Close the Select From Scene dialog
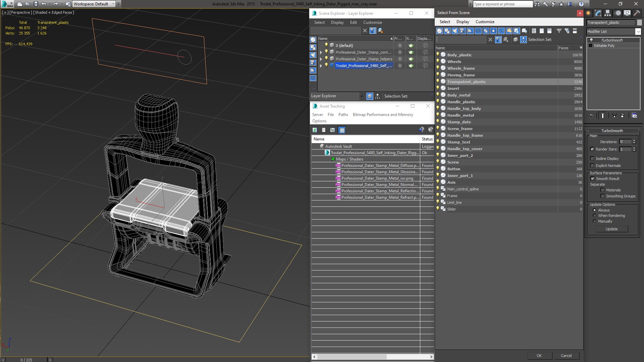 (580, 13)
